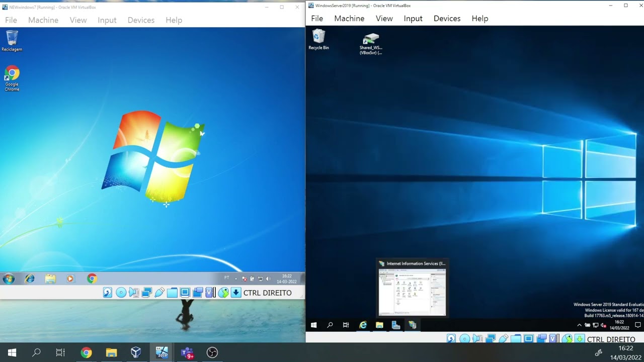Viewport: 644px width, 362px height.
Task: Open View menu in NEWwindows7 window
Action: click(78, 20)
